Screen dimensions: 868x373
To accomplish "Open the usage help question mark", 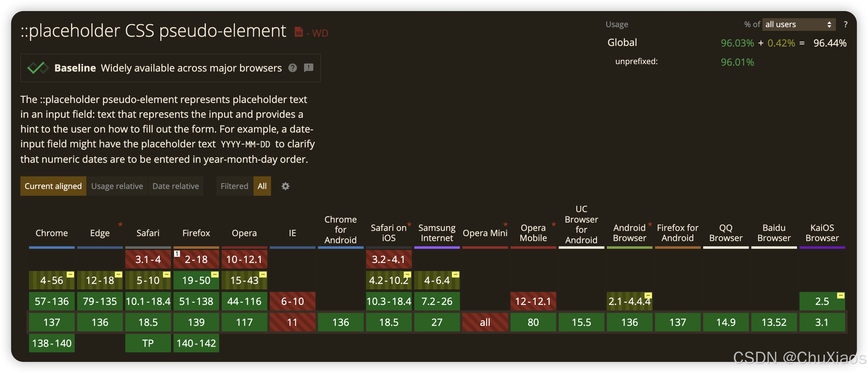I will (x=845, y=24).
